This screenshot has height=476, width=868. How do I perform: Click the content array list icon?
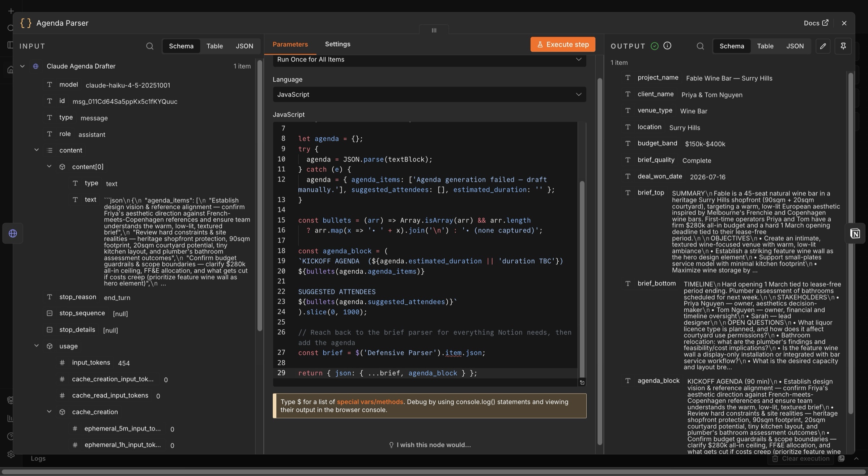click(x=50, y=150)
